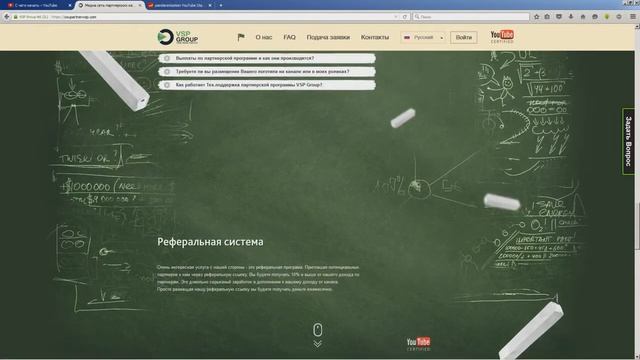Click the Реферальная система heading
Viewport: 640px width, 360px height.
click(x=210, y=242)
